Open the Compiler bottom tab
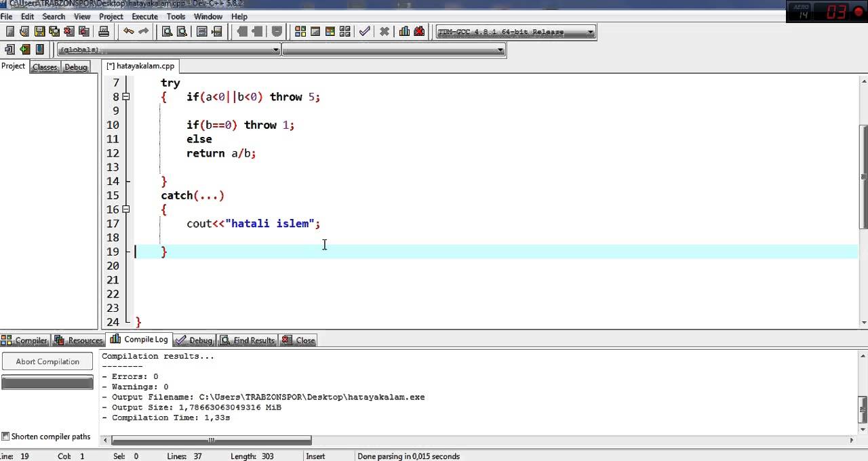Viewport: 868px width, 461px height. pyautogui.click(x=25, y=340)
